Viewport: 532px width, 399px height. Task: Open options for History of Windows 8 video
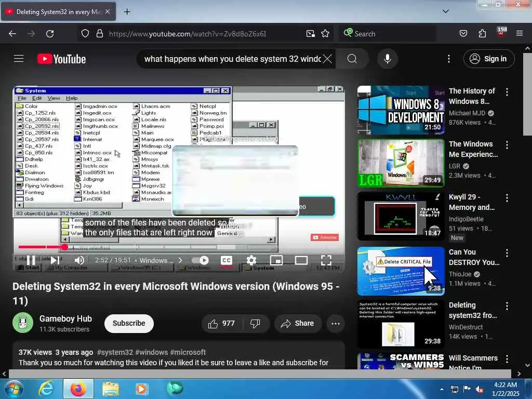507,91
